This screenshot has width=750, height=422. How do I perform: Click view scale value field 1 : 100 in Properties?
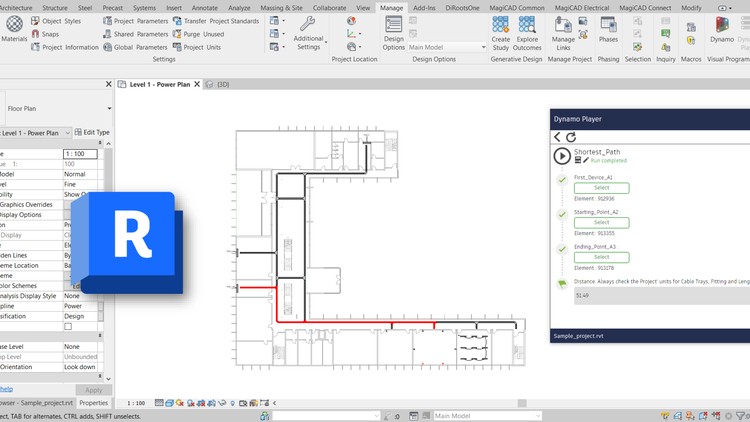[80, 154]
